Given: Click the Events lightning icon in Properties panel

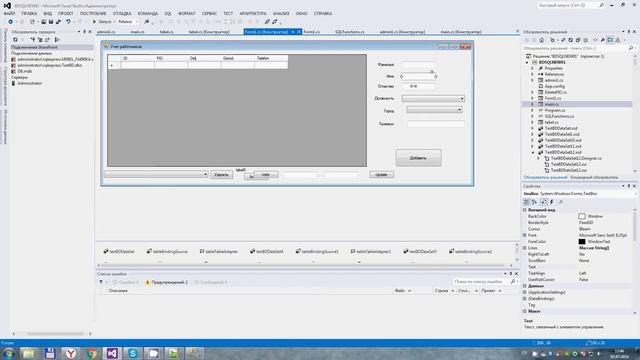Looking at the screenshot, I should coord(552,202).
